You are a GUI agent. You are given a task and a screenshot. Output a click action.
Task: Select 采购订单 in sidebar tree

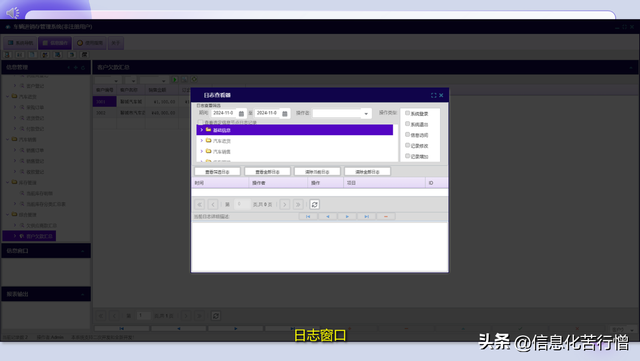35,107
